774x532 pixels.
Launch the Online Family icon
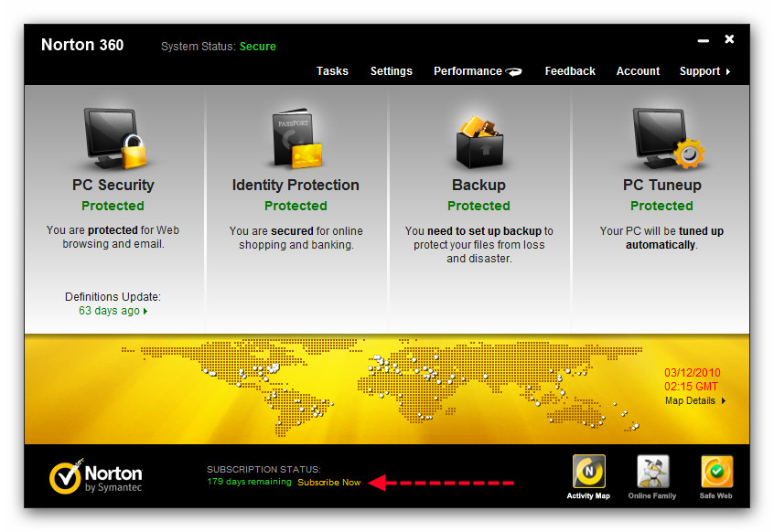coord(652,472)
